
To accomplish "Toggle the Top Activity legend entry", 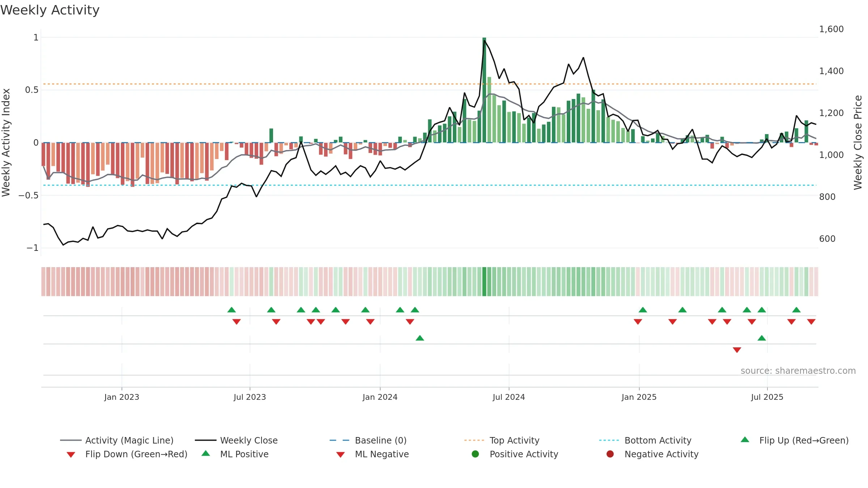I will pos(502,440).
